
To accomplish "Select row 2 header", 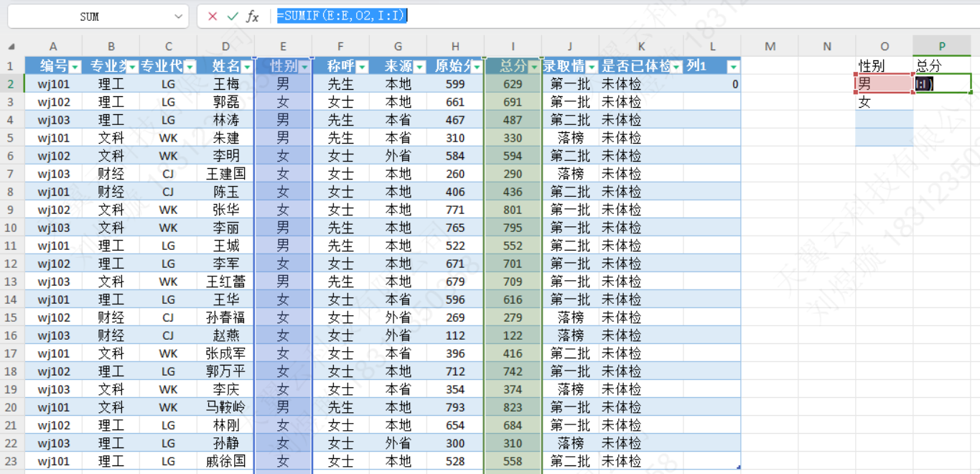I will point(12,84).
